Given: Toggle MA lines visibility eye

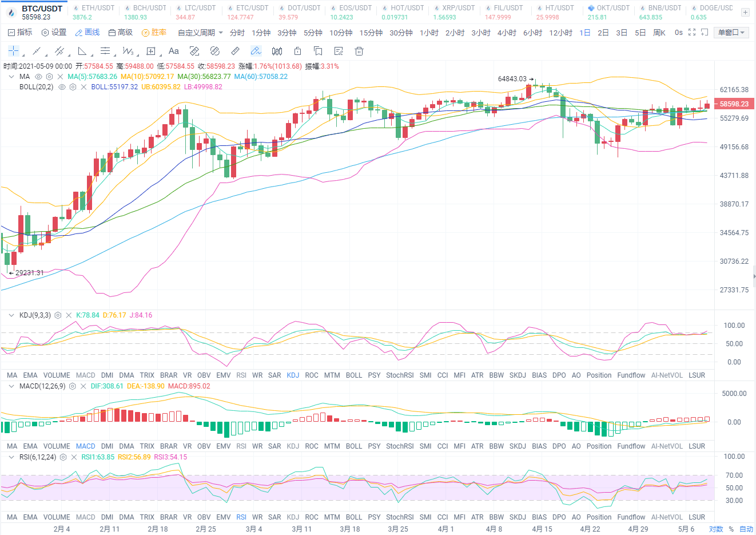Looking at the screenshot, I should (x=39, y=77).
